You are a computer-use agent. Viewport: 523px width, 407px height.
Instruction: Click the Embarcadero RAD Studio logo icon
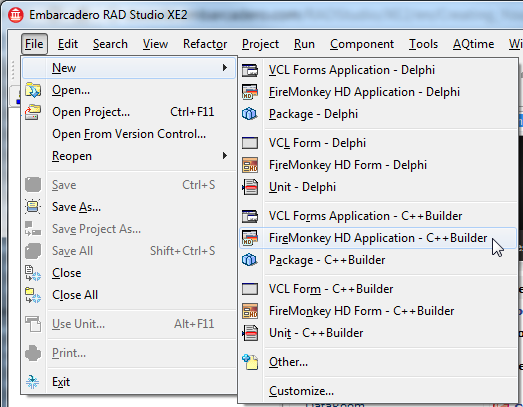[15, 15]
